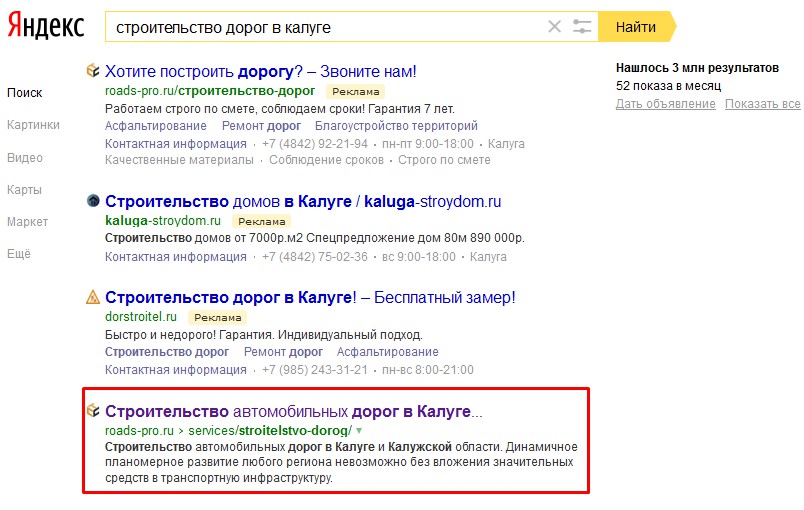Click the Yandex logo
Viewport: 804px width, 510px height.
coord(46,27)
